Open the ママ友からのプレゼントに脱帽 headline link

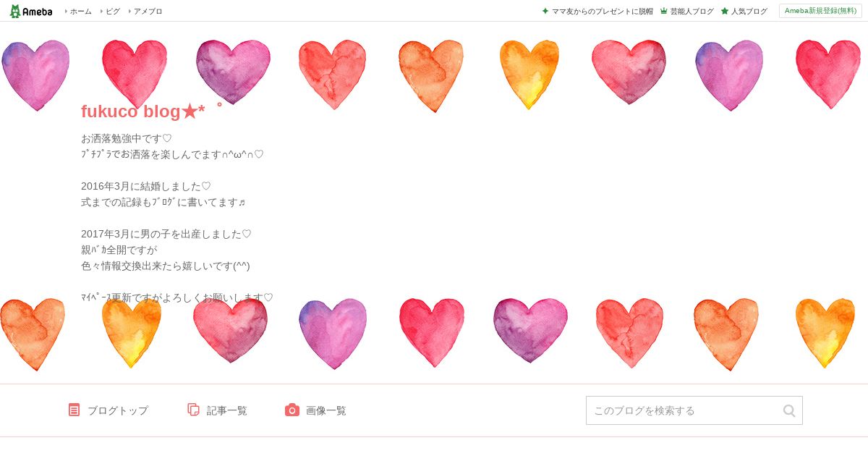(602, 11)
